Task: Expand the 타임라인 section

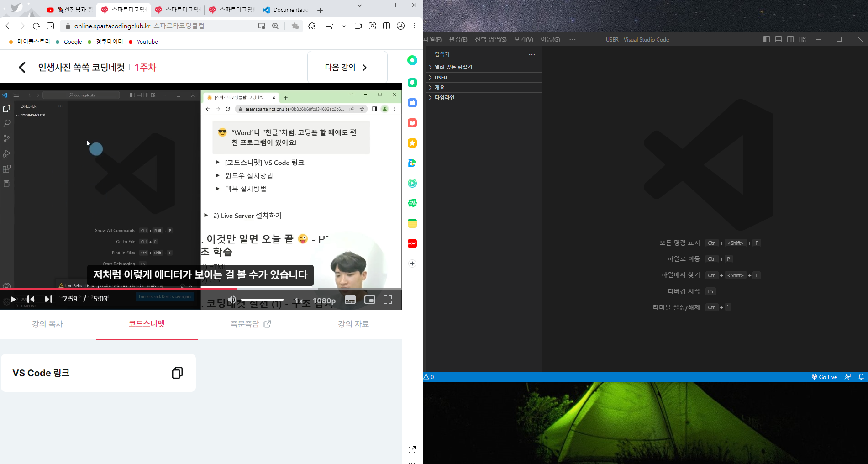Action: tap(484, 98)
